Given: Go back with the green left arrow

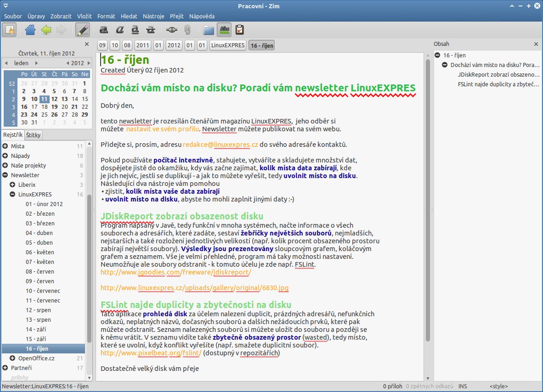Looking at the screenshot, I should (46, 30).
